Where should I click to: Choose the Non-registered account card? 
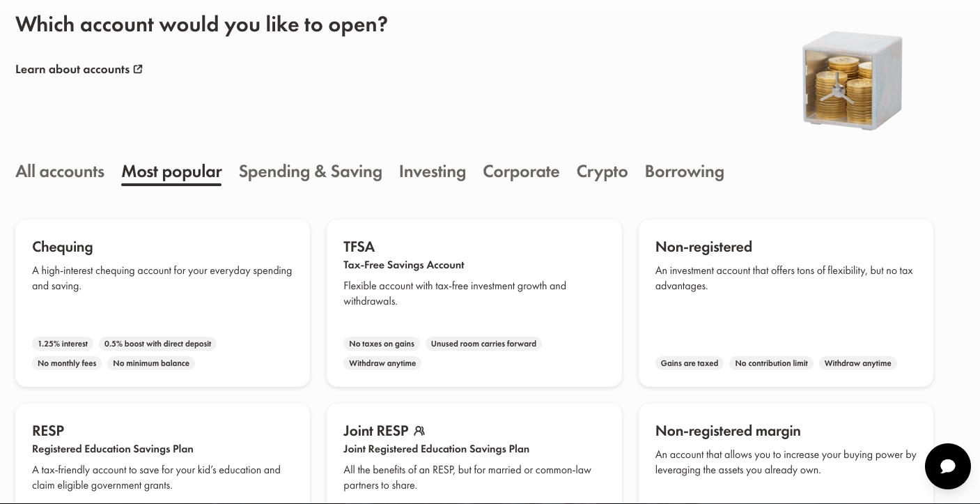(x=786, y=303)
